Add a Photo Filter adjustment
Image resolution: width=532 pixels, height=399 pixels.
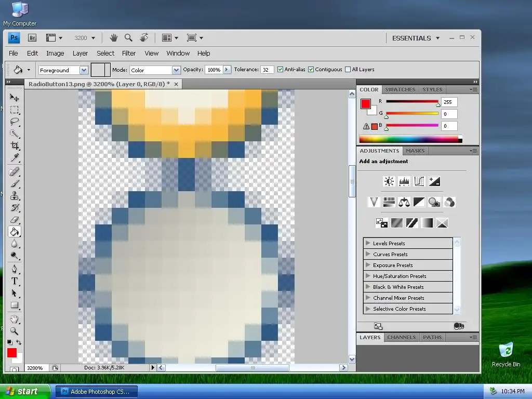434,203
